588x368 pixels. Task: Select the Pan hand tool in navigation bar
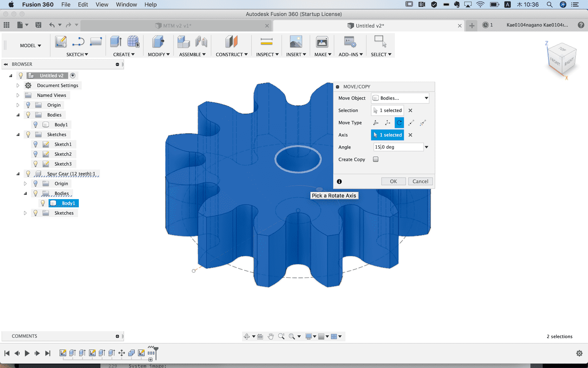tap(271, 337)
